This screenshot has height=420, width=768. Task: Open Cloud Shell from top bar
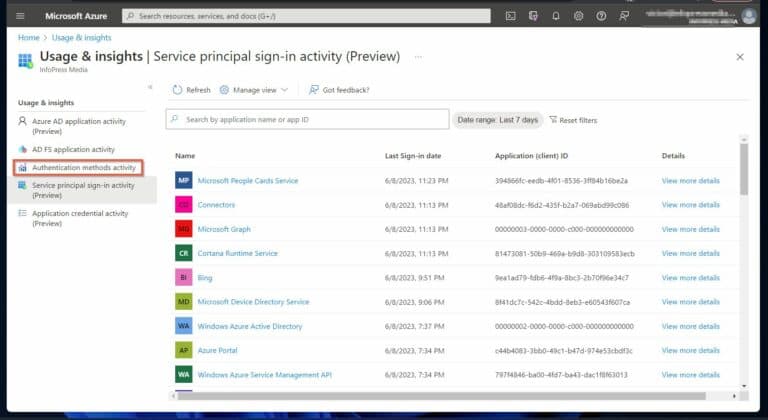[x=510, y=16]
